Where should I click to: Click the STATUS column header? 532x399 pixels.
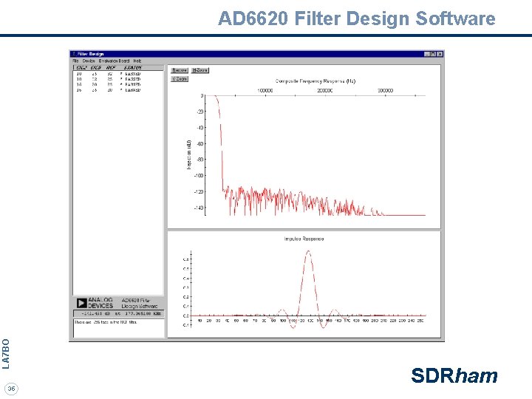pyautogui.click(x=133, y=68)
